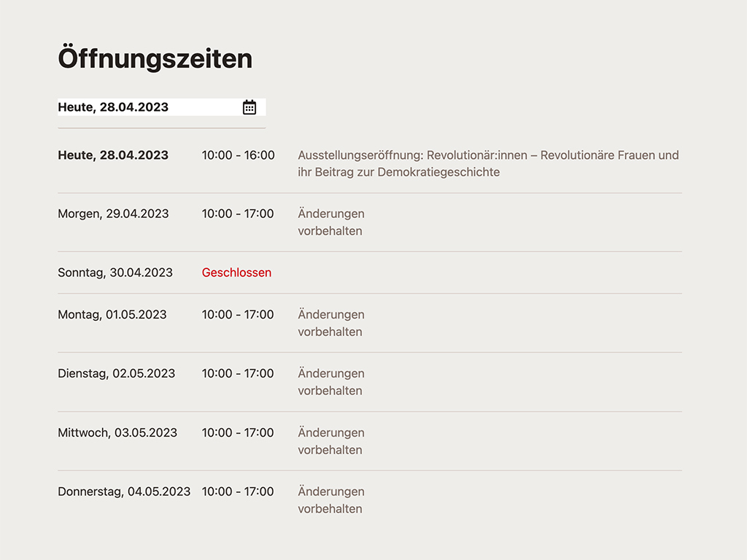
Task: Click the opening hours for Montag, 01.05.2023
Action: pos(238,315)
